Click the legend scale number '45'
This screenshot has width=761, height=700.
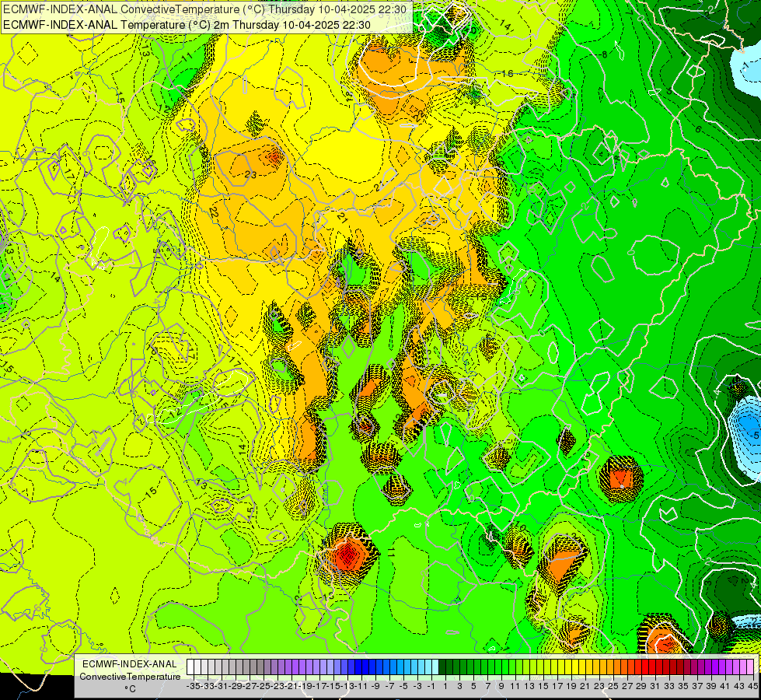point(752,686)
